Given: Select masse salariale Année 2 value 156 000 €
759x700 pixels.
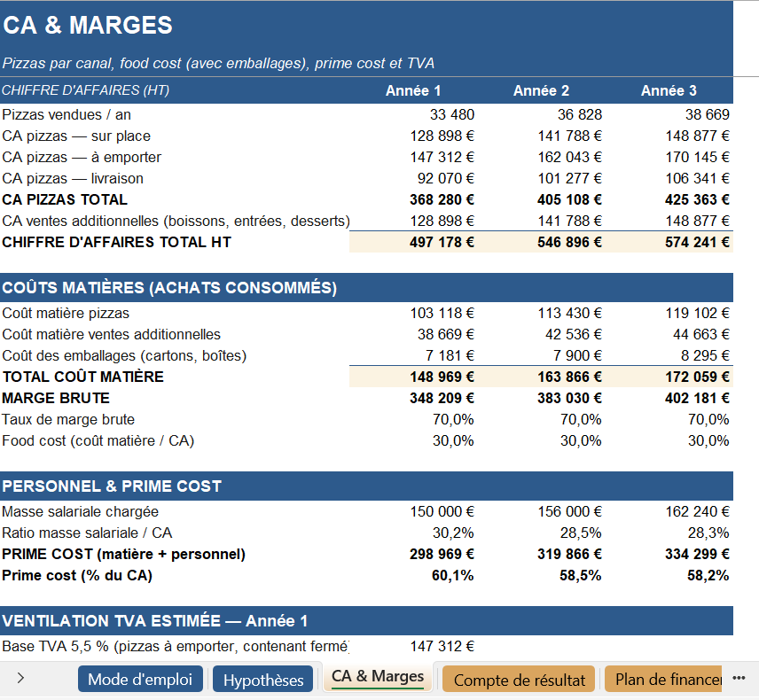Looking at the screenshot, I should (x=570, y=511).
